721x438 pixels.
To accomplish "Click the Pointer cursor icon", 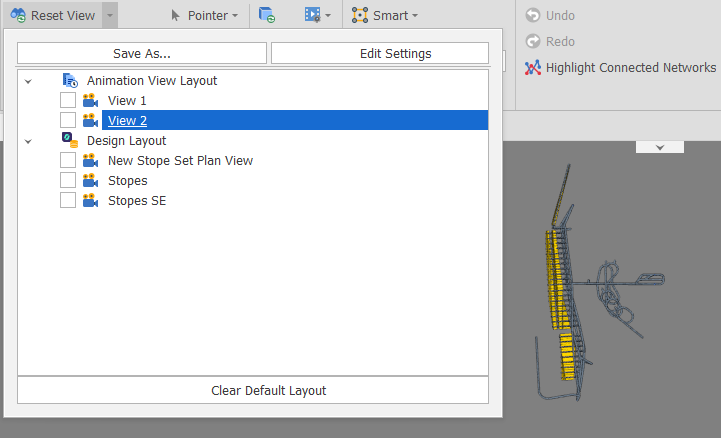I will [x=175, y=15].
